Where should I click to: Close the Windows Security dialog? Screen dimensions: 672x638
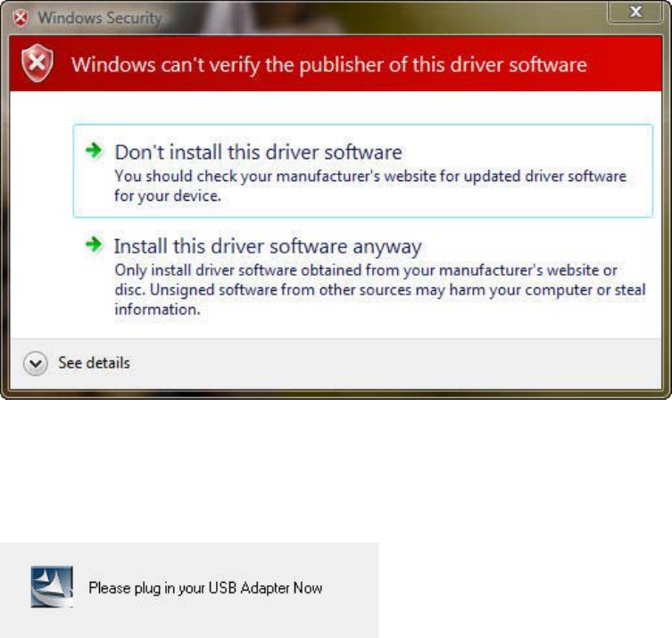[x=635, y=12]
